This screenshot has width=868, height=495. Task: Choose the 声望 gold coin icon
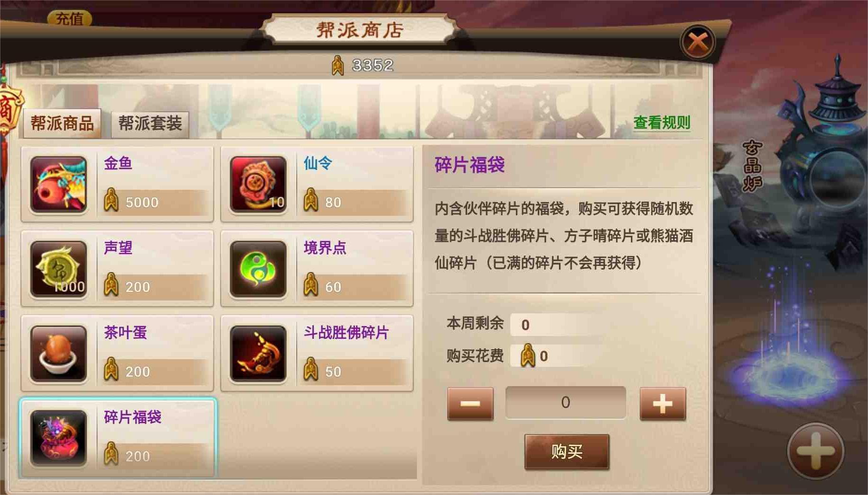tap(59, 269)
